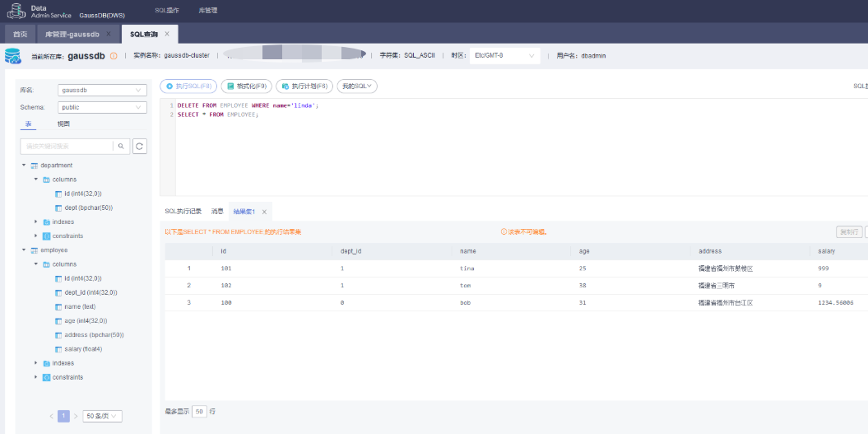Open the 消息 tab
868x434 pixels.
217,212
